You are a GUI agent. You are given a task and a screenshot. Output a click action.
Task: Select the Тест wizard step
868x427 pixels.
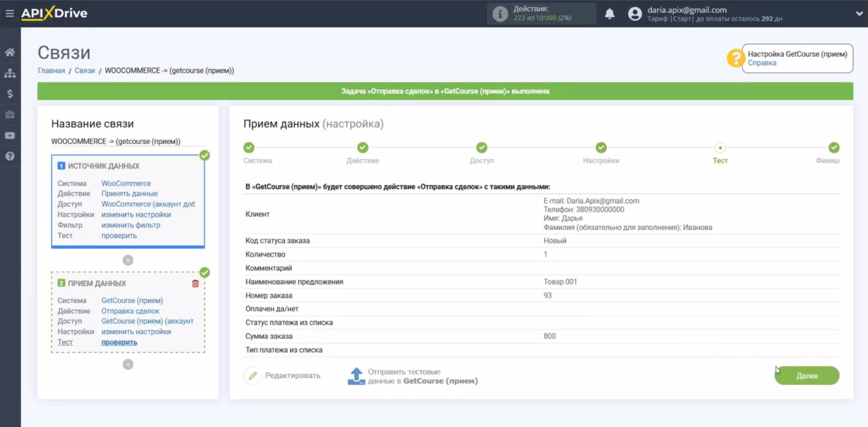point(720,148)
